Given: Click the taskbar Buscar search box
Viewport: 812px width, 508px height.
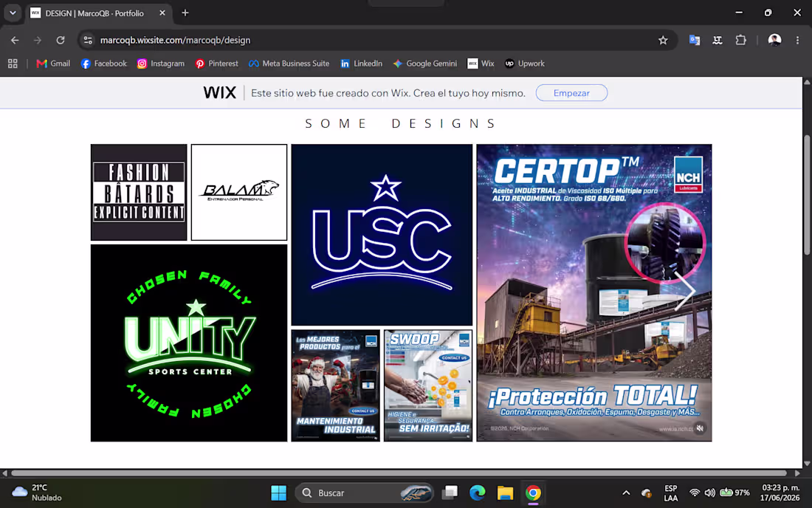Looking at the screenshot, I should pyautogui.click(x=364, y=492).
